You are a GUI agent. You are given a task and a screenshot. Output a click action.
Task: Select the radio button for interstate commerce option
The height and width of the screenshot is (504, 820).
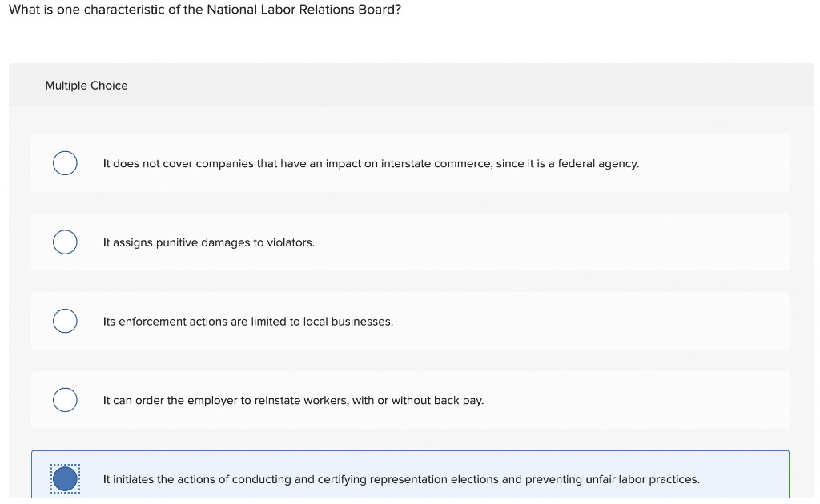click(65, 162)
